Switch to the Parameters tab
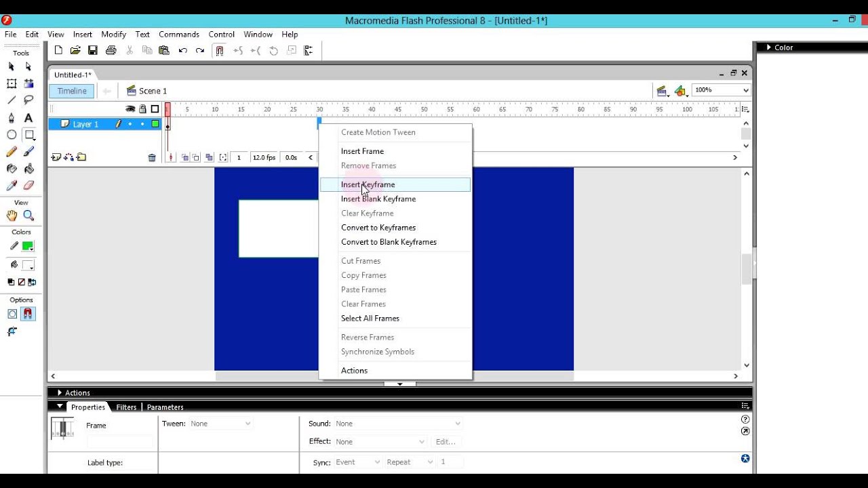 click(165, 407)
